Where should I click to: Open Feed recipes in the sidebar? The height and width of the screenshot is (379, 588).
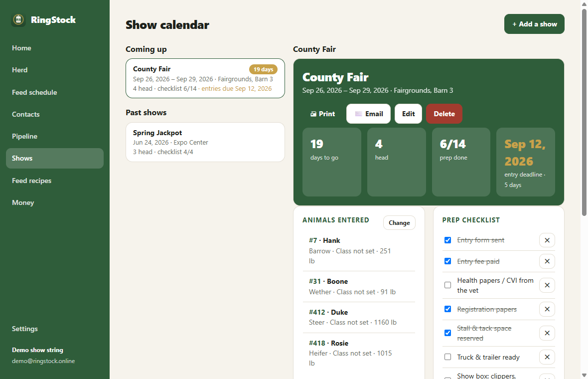pyautogui.click(x=55, y=181)
